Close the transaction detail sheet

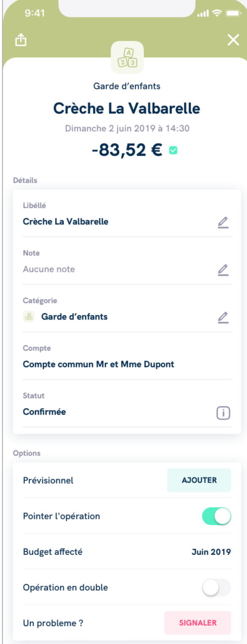[x=233, y=41]
